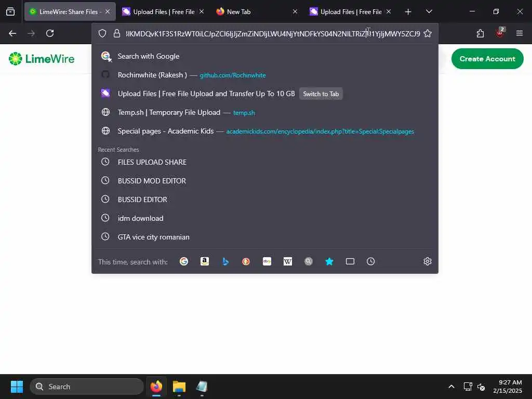Open the Windows Start menu
This screenshot has height=399, width=532.
point(17,387)
